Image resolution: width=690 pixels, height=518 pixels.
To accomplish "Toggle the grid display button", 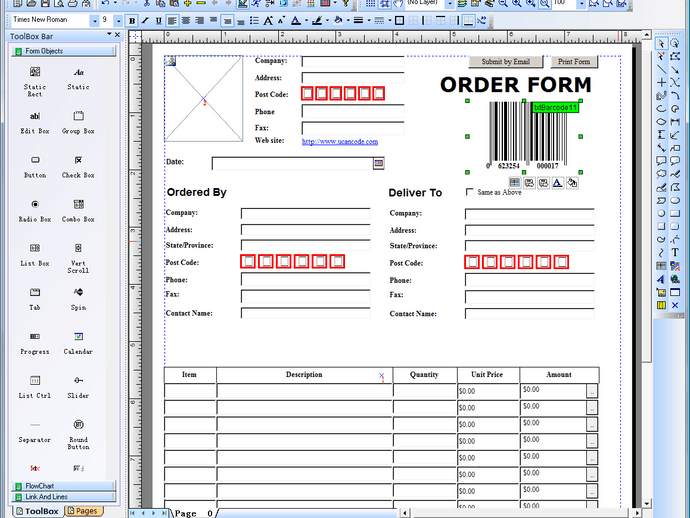I will click(x=371, y=4).
